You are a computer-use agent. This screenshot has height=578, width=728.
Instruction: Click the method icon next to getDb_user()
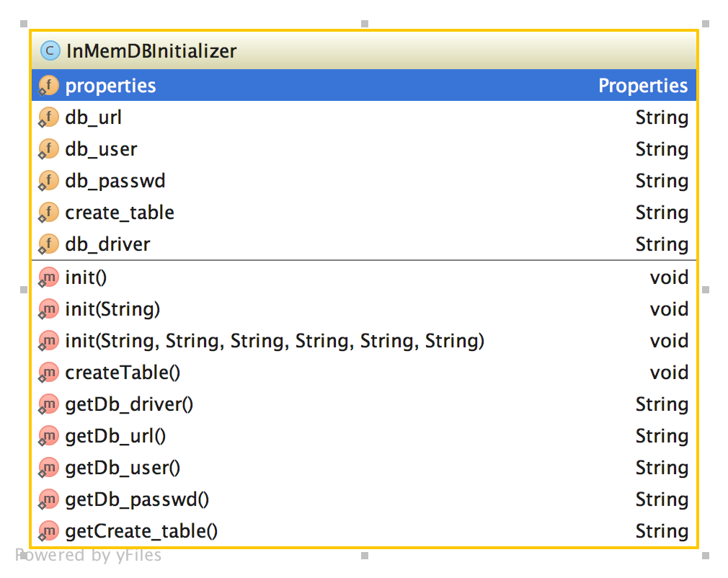tap(48, 468)
